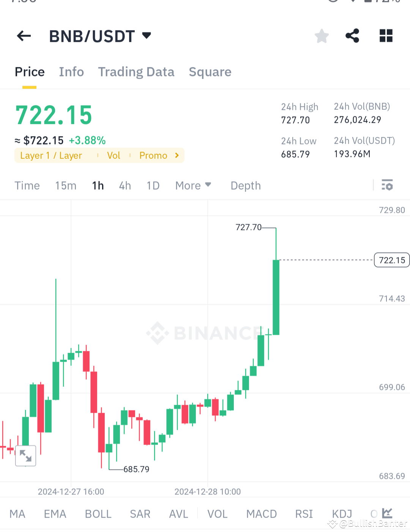Toggle the VOL indicator on the chart
This screenshot has height=532, width=410.
click(x=217, y=513)
